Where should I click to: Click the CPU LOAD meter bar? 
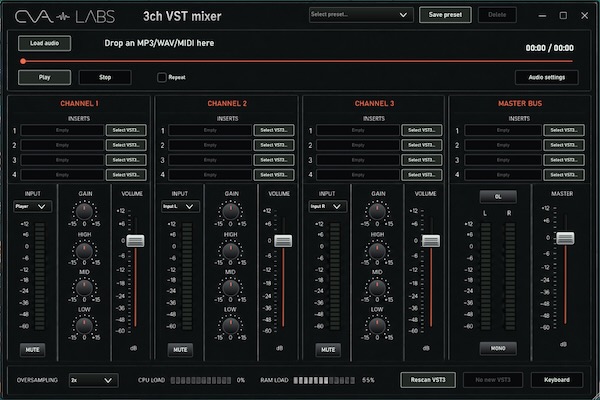pyautogui.click(x=201, y=380)
